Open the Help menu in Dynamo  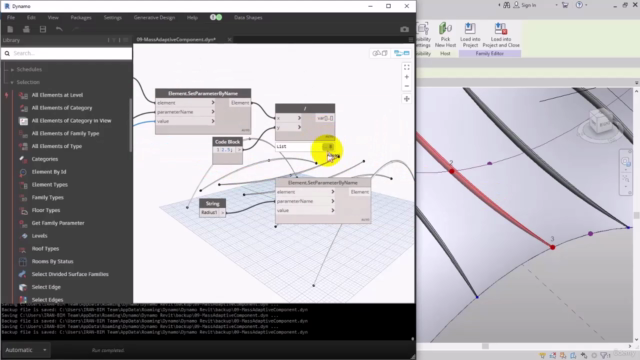click(192, 18)
